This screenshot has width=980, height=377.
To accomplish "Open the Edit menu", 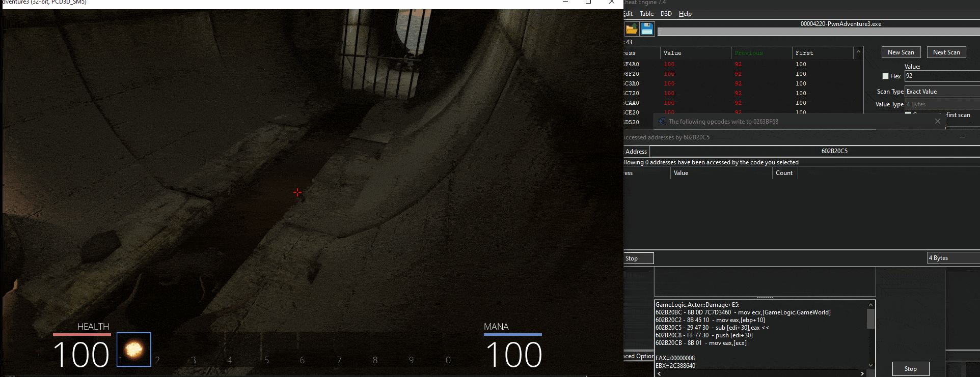I will coord(628,14).
